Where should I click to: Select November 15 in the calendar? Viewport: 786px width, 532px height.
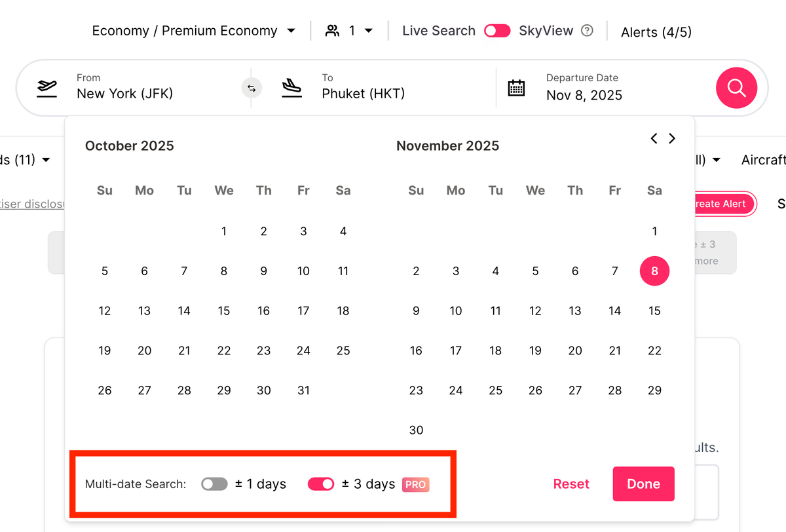click(654, 311)
